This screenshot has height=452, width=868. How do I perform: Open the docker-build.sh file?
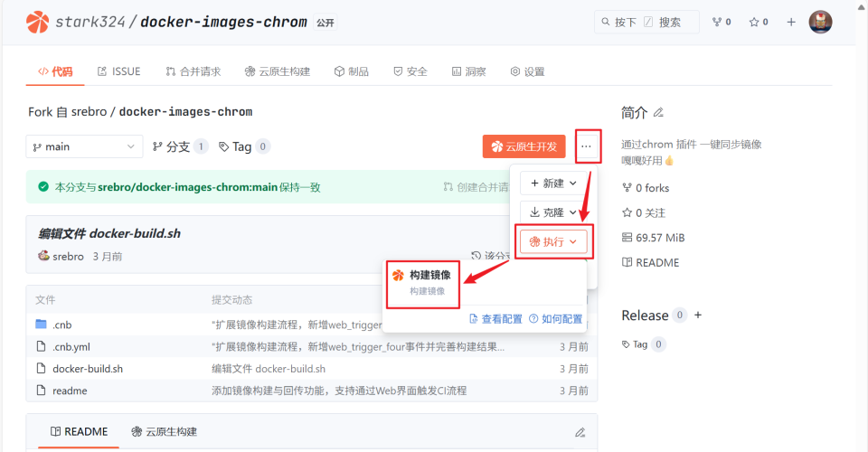pos(88,369)
